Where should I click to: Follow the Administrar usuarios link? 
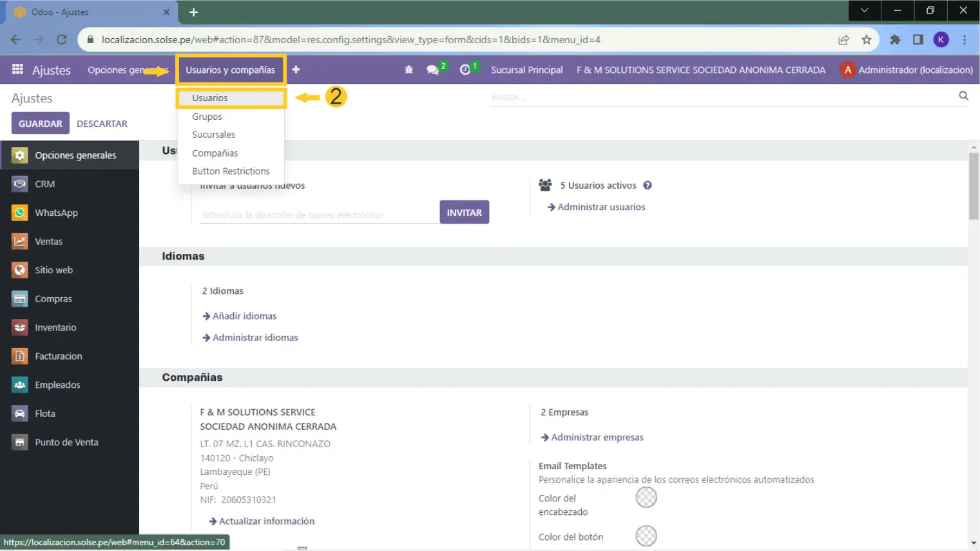[596, 207]
